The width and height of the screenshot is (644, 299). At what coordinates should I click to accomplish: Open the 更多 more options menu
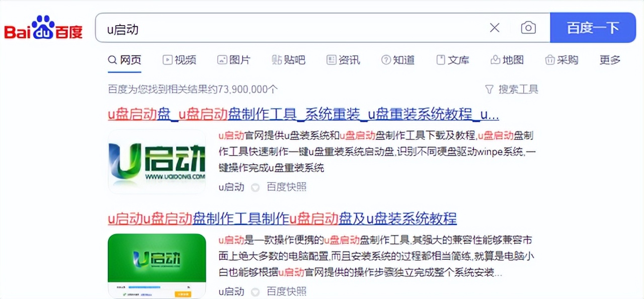coord(609,60)
